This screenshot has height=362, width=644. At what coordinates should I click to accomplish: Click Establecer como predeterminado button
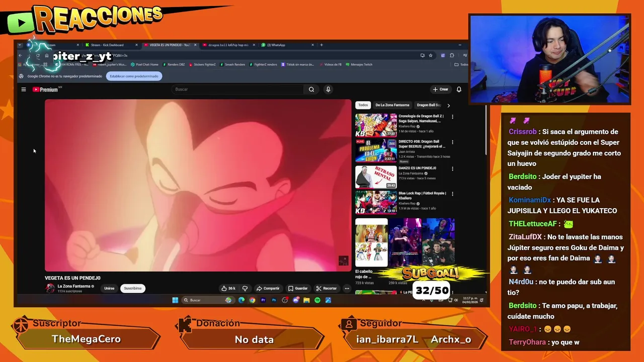pyautogui.click(x=134, y=76)
